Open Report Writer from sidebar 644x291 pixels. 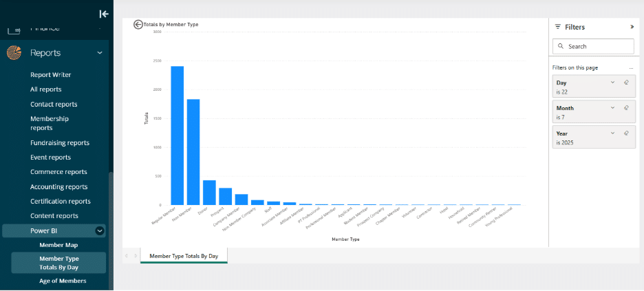pos(51,75)
